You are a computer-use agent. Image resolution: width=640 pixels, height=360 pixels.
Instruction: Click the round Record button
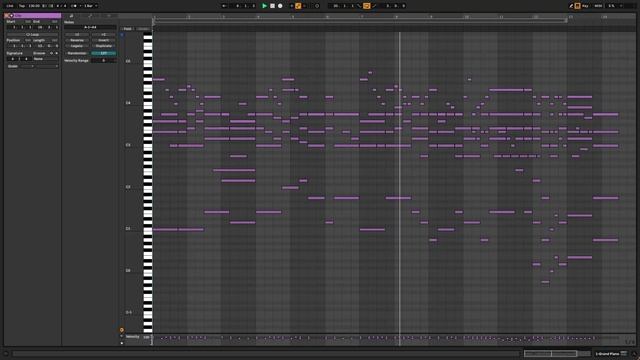click(280, 6)
